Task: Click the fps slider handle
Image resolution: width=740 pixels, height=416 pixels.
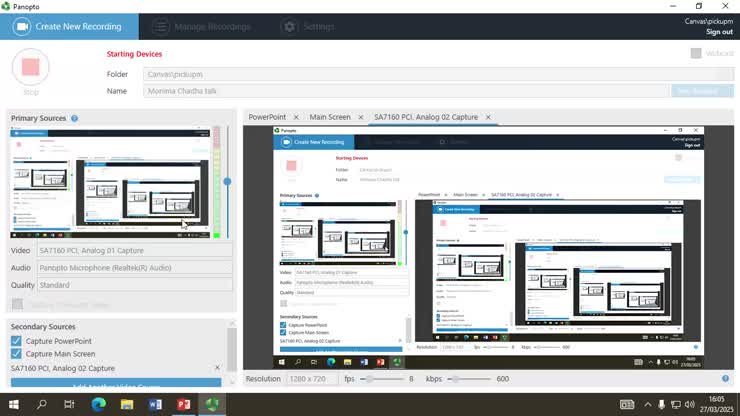Action: (370, 379)
